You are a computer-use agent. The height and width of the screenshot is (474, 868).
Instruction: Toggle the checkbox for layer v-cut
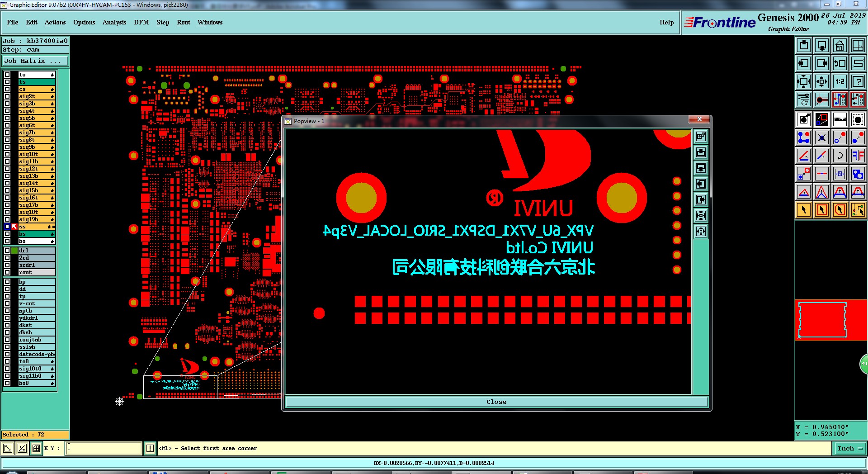point(7,303)
